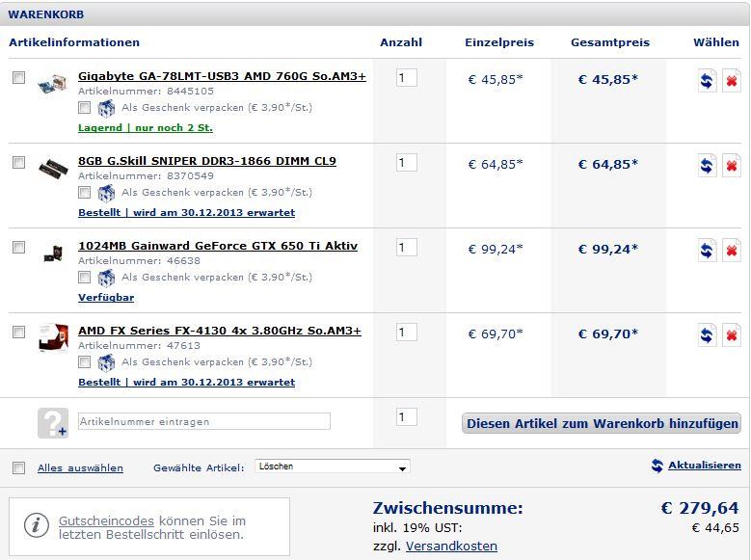Open Gigabyte GA-78LMT-USB3 AMD 760G product link
This screenshot has height=560, width=751.
click(223, 76)
